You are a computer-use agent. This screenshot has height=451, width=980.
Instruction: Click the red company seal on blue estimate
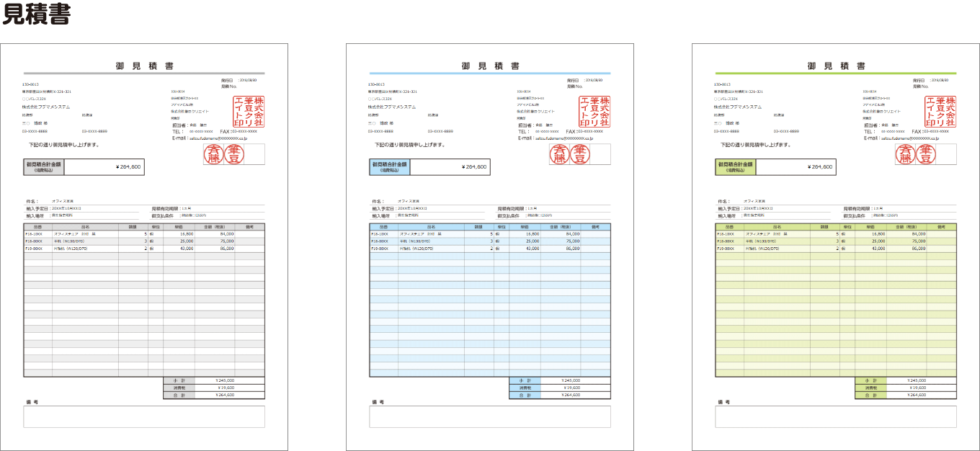(x=595, y=112)
